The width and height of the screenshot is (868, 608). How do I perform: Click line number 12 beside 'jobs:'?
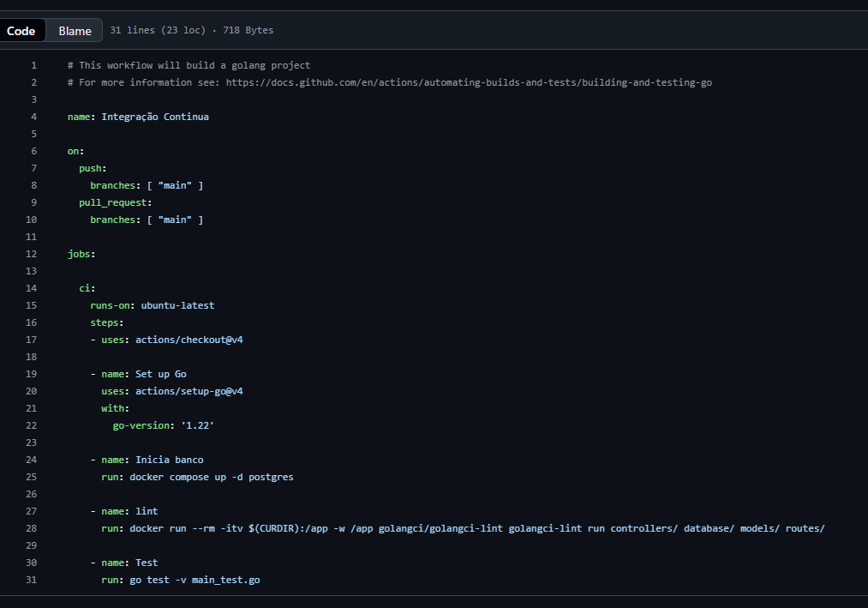[32, 254]
